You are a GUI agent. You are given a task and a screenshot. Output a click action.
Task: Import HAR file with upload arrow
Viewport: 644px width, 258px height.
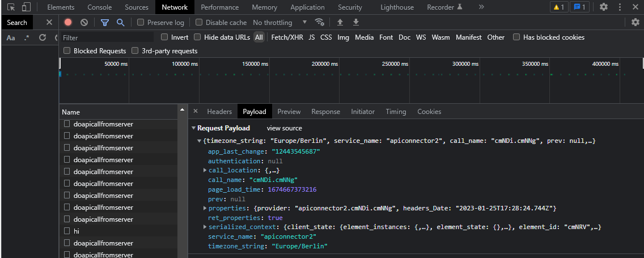pyautogui.click(x=340, y=22)
